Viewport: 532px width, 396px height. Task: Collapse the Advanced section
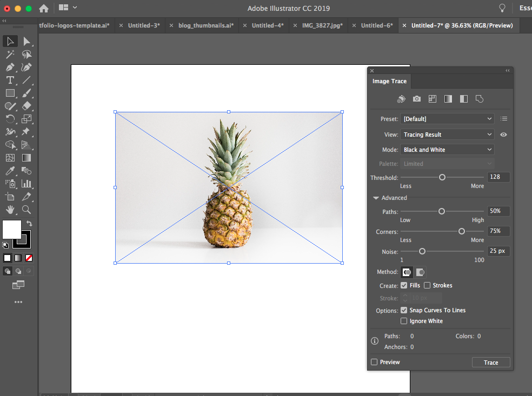376,198
